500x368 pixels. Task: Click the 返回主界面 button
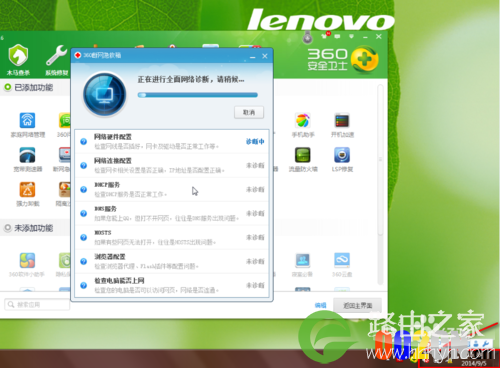(x=357, y=305)
